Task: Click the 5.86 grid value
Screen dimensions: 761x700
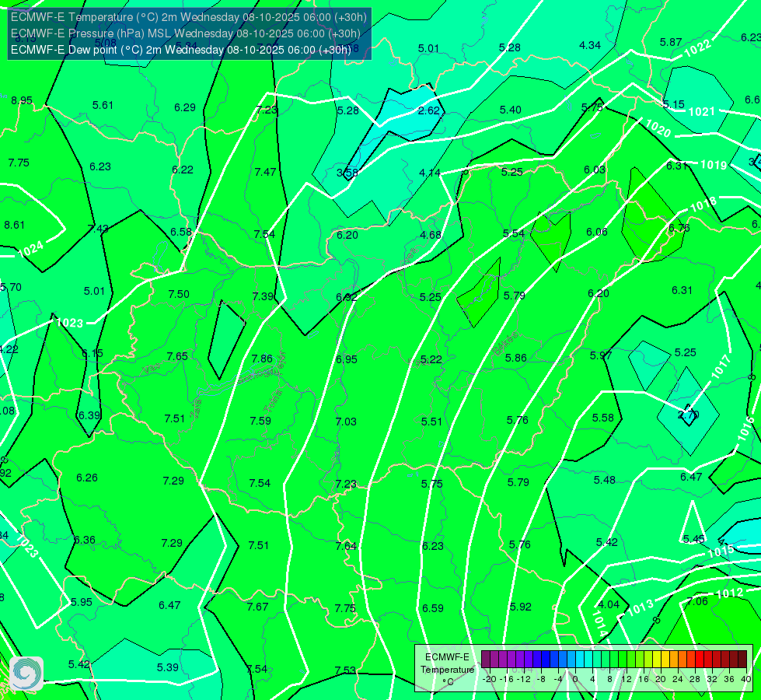Action: 516,358
